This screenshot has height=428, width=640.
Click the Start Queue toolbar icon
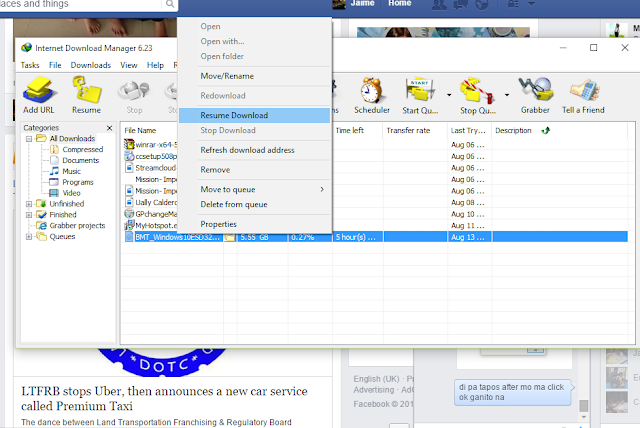click(420, 95)
